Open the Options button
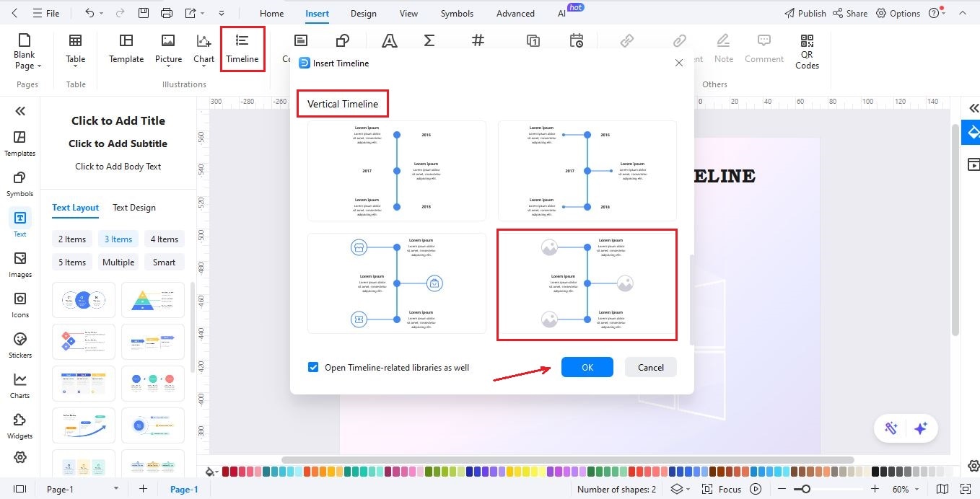 click(898, 13)
